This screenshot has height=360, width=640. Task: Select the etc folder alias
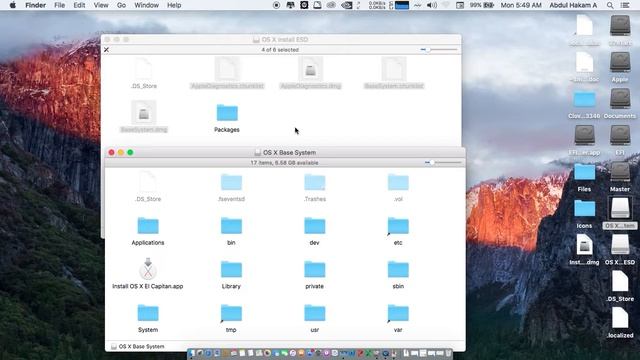[398, 226]
